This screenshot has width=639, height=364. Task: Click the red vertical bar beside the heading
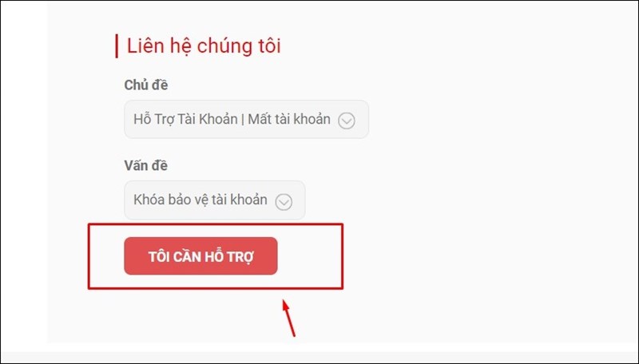click(x=117, y=46)
